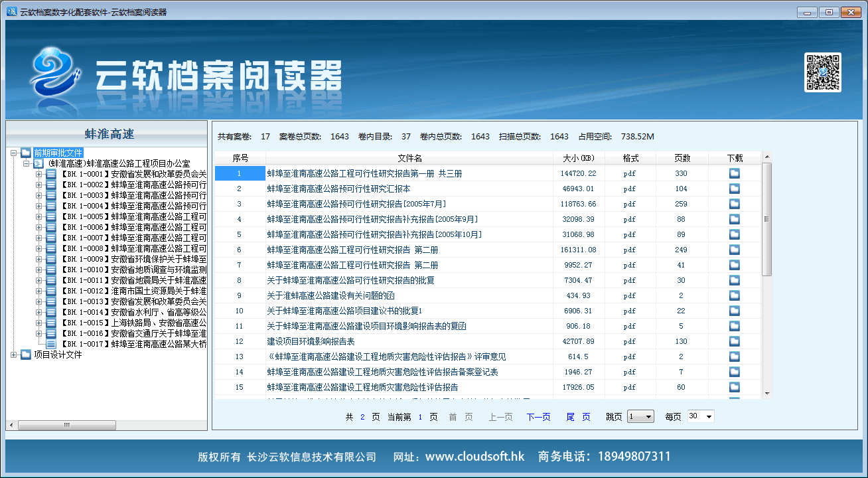
Task: Click the 格式 column header
Action: point(630,158)
